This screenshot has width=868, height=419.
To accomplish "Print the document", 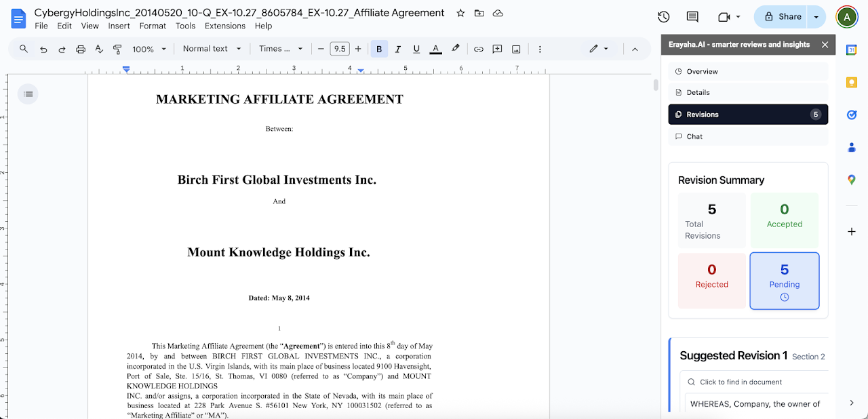I will [x=81, y=49].
